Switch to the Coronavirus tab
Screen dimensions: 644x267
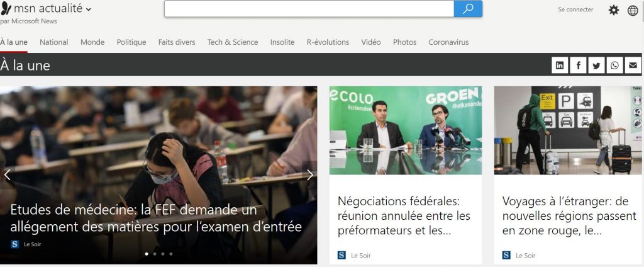point(448,42)
